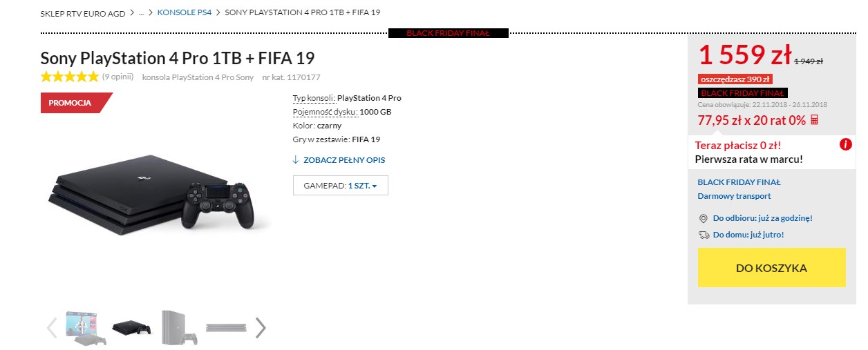Go to Sklep RTV Euro AGD breadcrumb
The height and width of the screenshot is (350, 868).
pos(83,12)
